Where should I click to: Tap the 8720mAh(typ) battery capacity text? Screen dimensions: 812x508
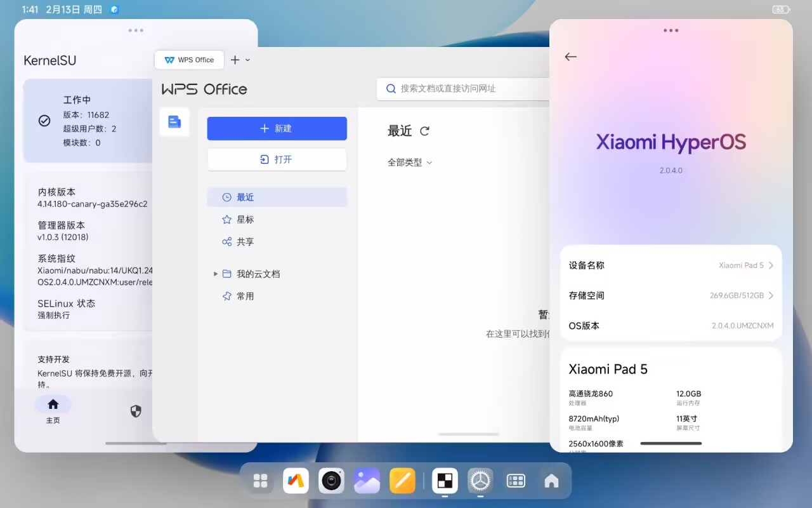click(x=594, y=419)
